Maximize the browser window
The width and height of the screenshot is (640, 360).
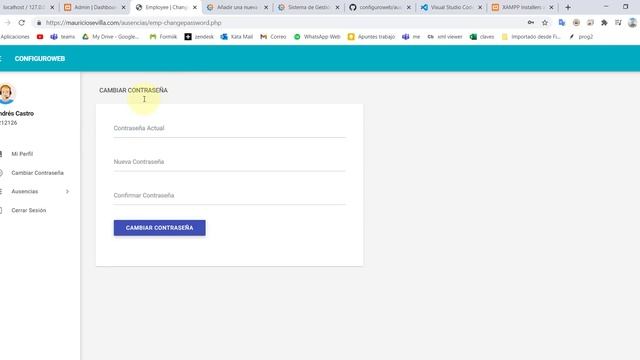[x=625, y=7]
